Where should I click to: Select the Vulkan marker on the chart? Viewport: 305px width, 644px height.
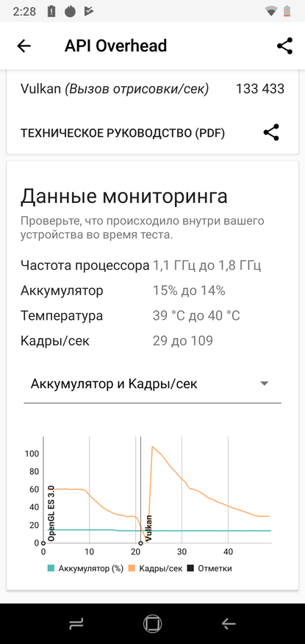(148, 527)
